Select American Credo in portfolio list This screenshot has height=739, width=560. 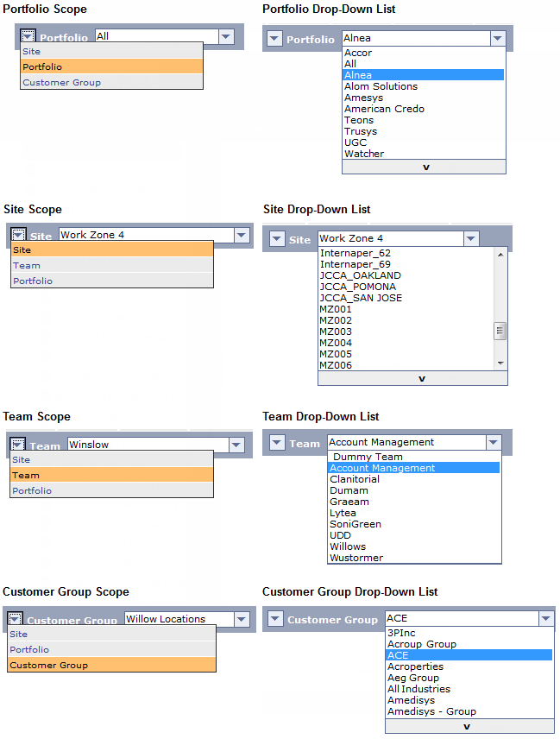point(424,109)
